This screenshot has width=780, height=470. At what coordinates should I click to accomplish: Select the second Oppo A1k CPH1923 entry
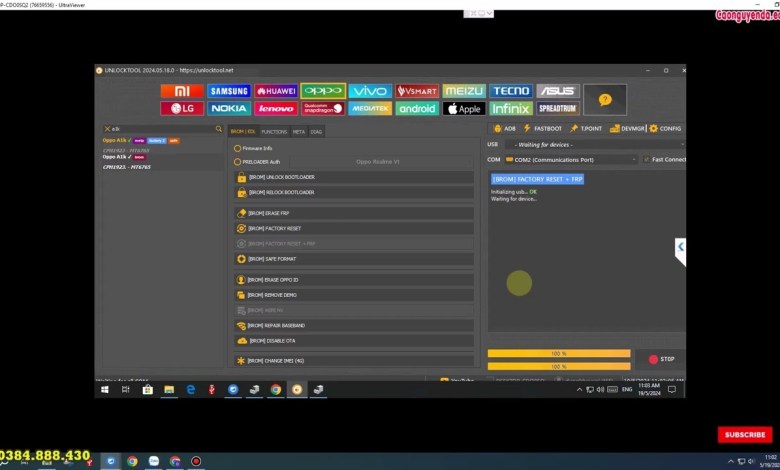[x=163, y=162]
